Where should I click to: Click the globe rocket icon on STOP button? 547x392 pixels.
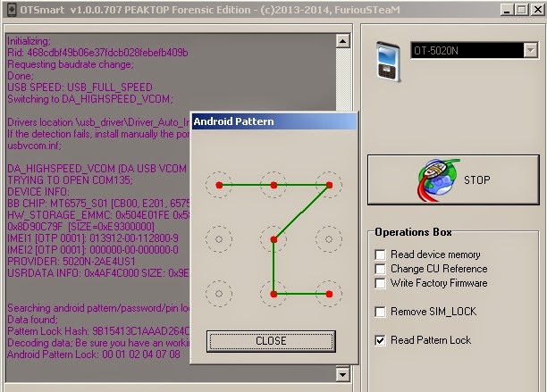[x=438, y=179]
